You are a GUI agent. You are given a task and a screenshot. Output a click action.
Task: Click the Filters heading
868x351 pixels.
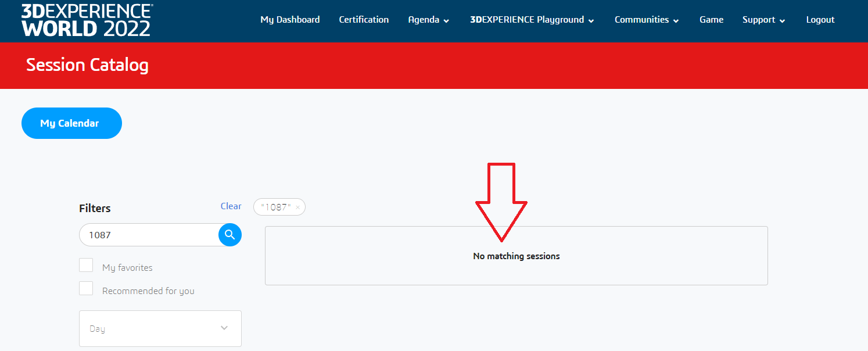(x=95, y=208)
